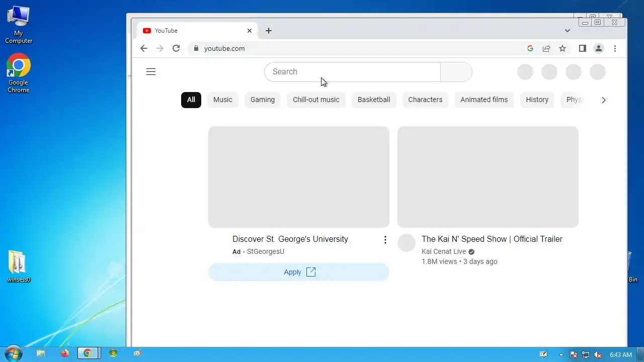Select the History filter chip
The width and height of the screenshot is (644, 362).
537,100
